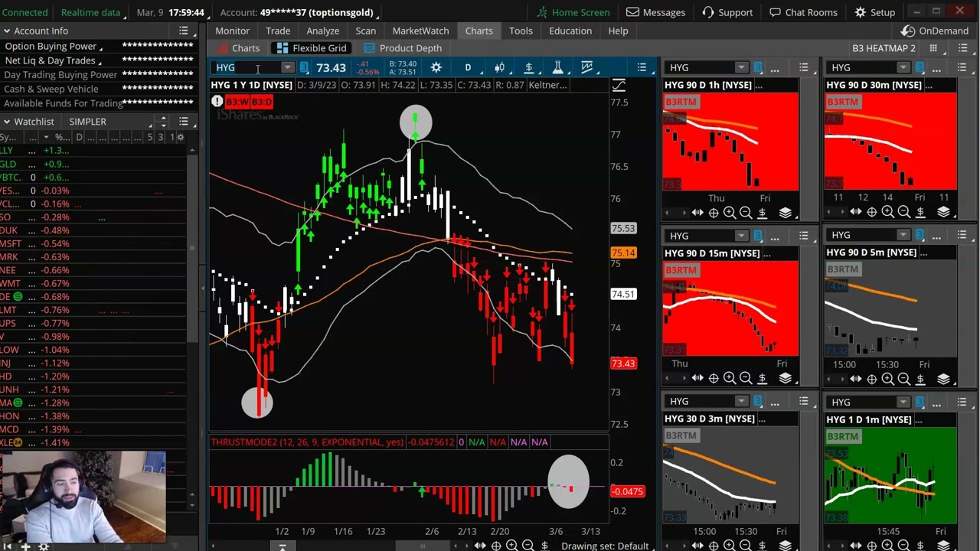980x551 pixels.
Task: Switch to the Monitor tab
Action: click(x=232, y=31)
